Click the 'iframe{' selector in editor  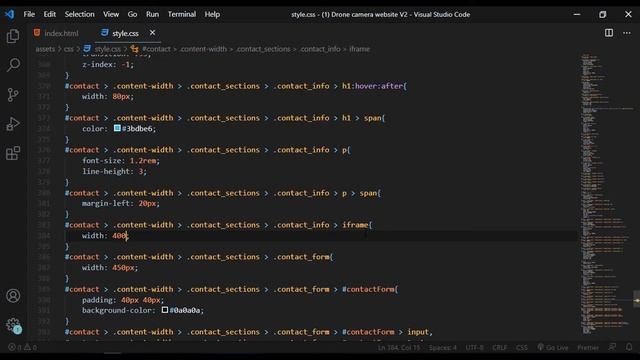(357, 225)
